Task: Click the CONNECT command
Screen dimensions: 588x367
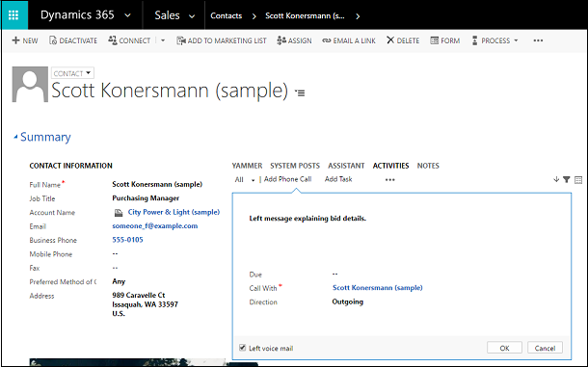Action: coord(129,40)
